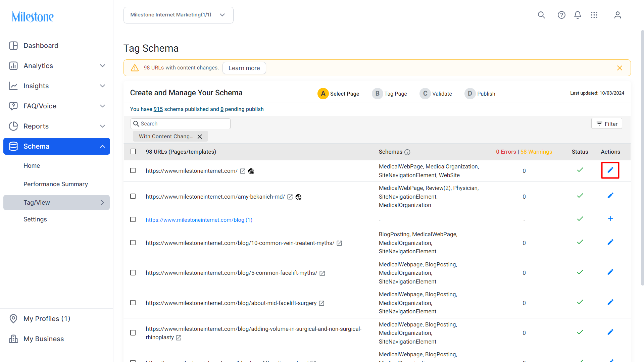This screenshot has width=644, height=362.
Task: Edit schema for milestoneinternet.com homepage row
Action: 610,170
